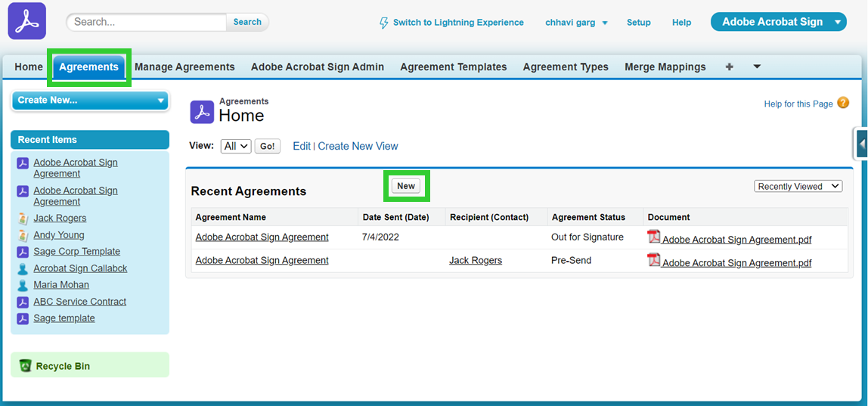Click the PDF icon in the Pre-Send row
Screen dimensions: 868x406
click(654, 260)
